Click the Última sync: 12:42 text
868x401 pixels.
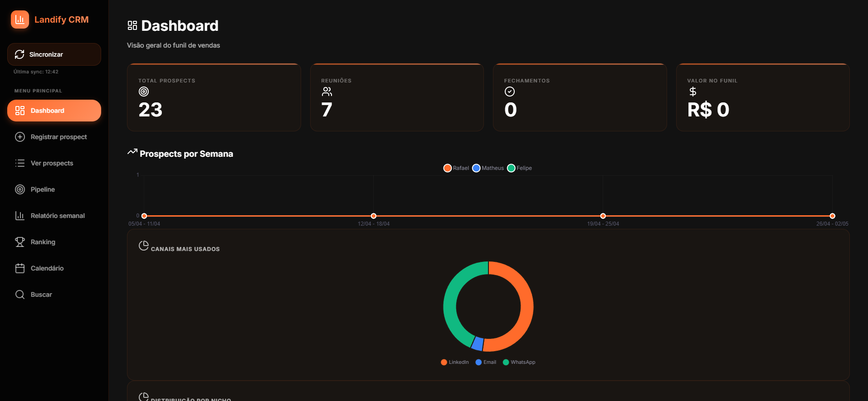coord(36,72)
